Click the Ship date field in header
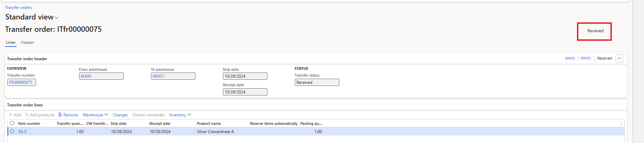644x143 pixels. (x=245, y=76)
